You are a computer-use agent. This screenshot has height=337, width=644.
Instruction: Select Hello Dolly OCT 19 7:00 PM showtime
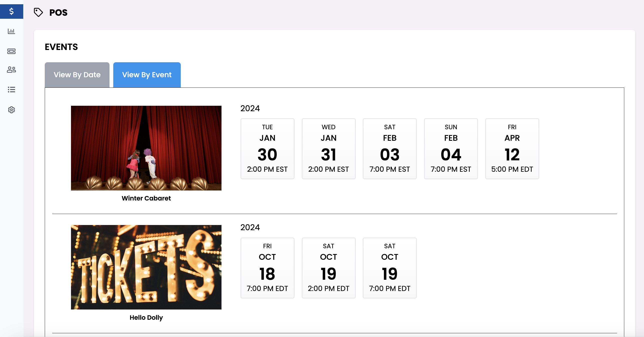pyautogui.click(x=389, y=268)
